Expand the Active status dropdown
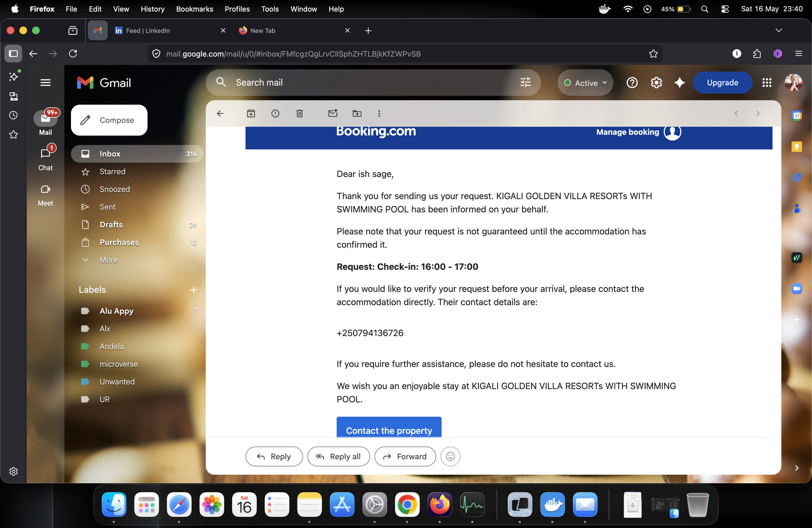The width and height of the screenshot is (812, 528). point(585,83)
